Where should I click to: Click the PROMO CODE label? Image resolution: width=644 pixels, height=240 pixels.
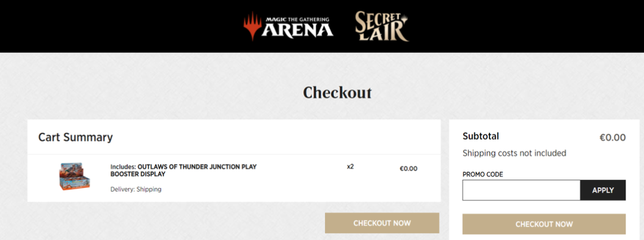coord(483,174)
